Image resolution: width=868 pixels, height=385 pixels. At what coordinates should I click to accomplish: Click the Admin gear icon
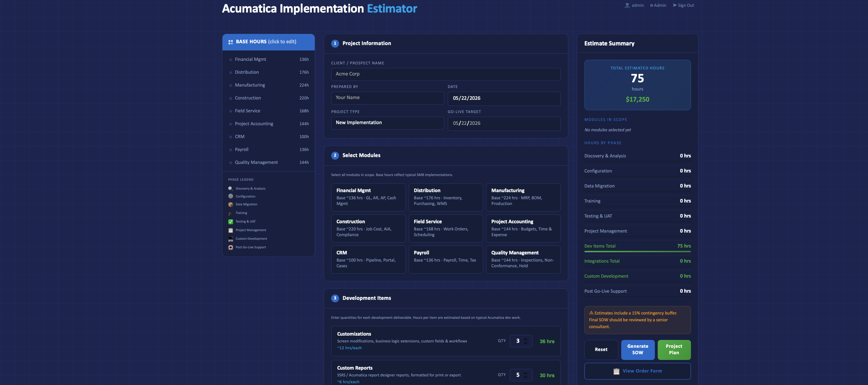pyautogui.click(x=652, y=5)
